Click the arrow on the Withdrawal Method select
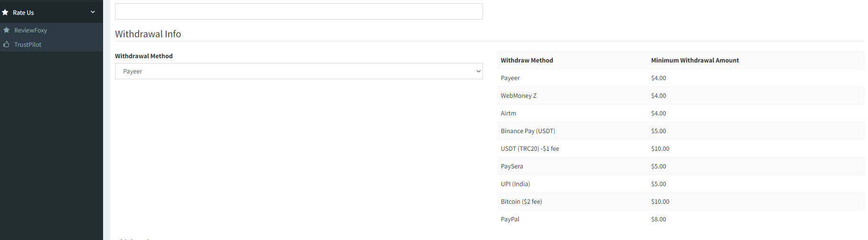 pos(478,71)
